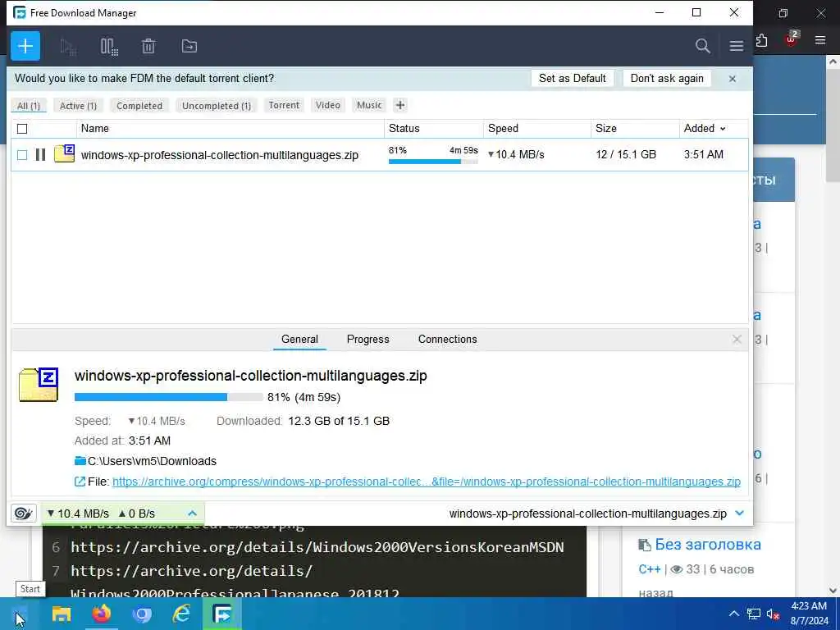Click the pause downloads toolbar icon

click(x=109, y=47)
